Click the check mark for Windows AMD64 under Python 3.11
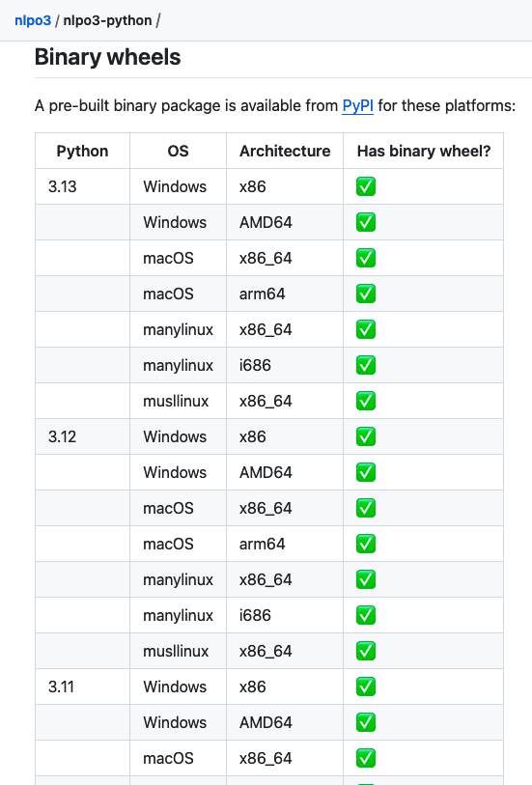Image resolution: width=532 pixels, height=785 pixels. coord(366,722)
